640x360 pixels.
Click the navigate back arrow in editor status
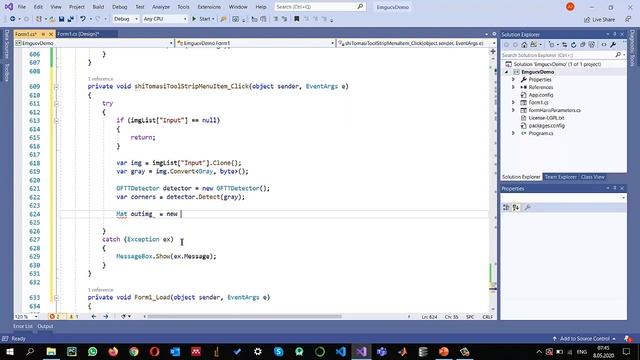[93, 316]
